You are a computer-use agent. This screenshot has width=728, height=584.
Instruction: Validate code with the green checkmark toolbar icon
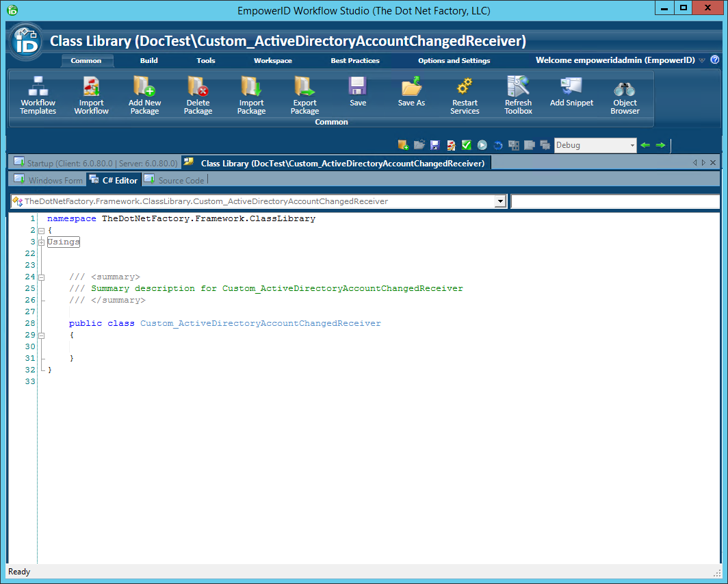466,145
